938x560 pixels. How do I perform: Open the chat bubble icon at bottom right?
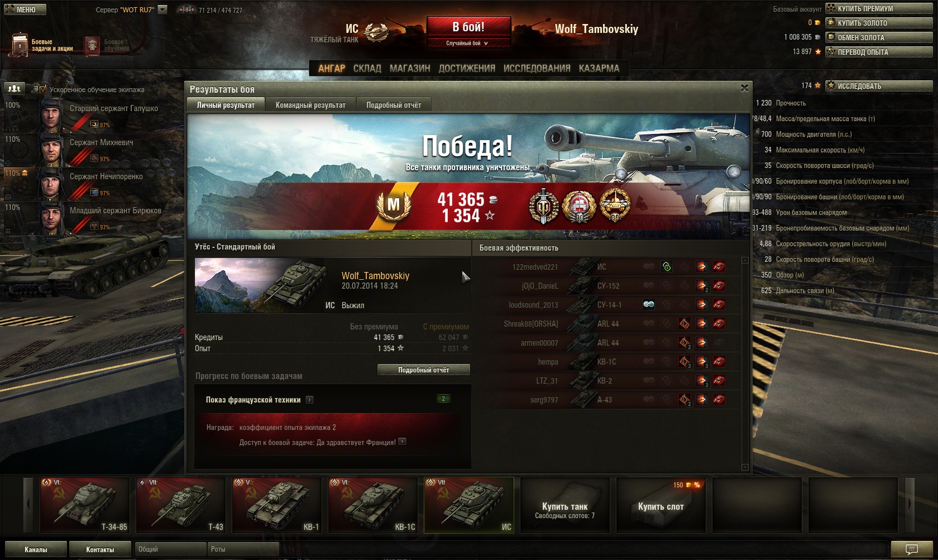[911, 549]
